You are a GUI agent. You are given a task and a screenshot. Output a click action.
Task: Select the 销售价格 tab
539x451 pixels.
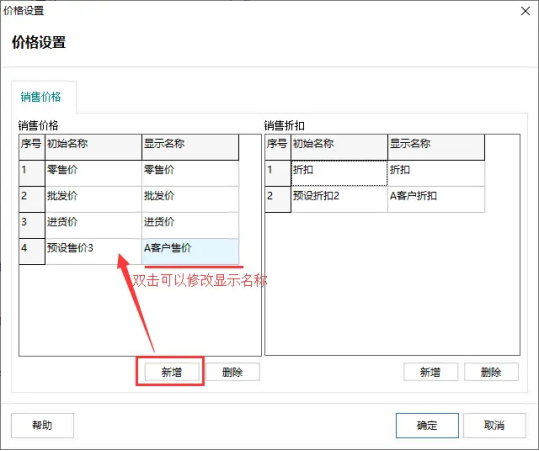(41, 97)
